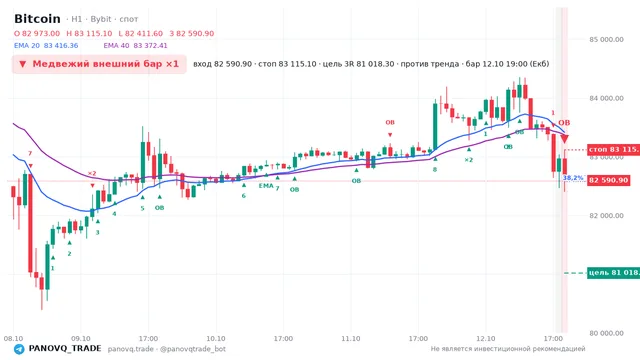Select the close value 'З 82 590.90'
The height and width of the screenshot is (360, 640).
192,33
